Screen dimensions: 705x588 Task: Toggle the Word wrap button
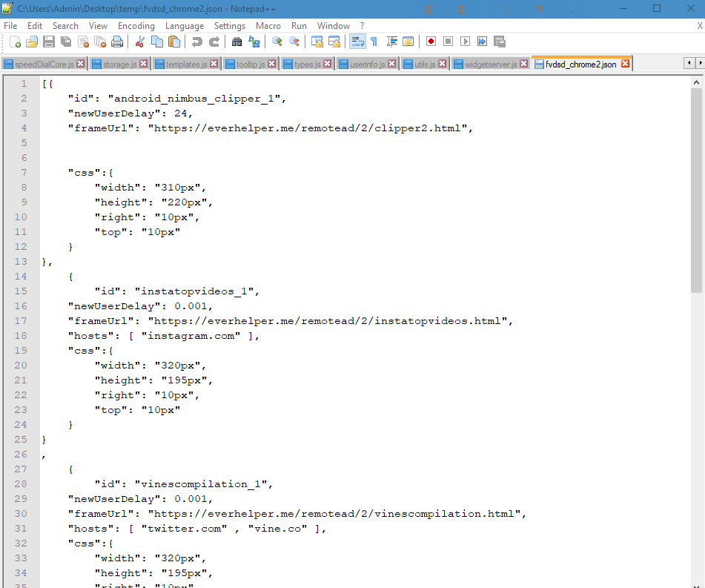pos(357,42)
